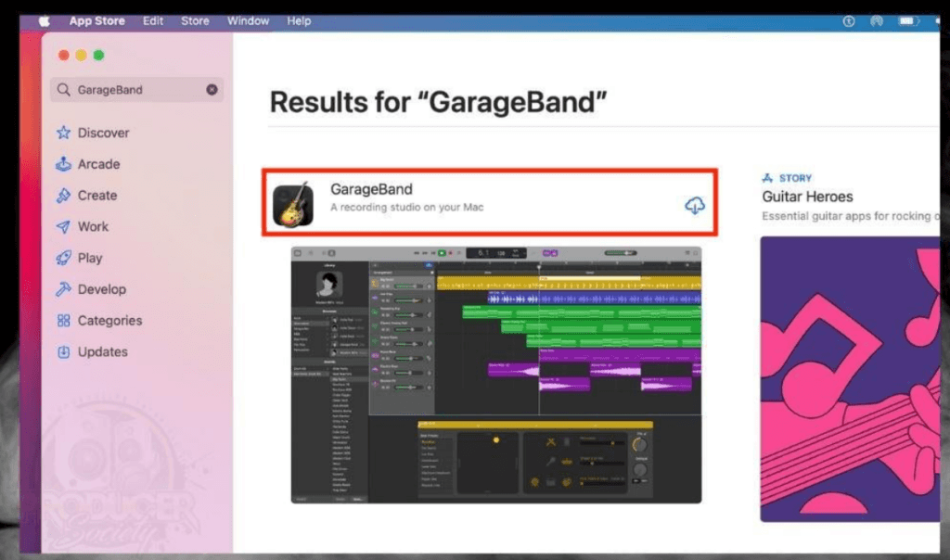The height and width of the screenshot is (560, 950).
Task: Select the Updates download icon
Action: pos(64,351)
